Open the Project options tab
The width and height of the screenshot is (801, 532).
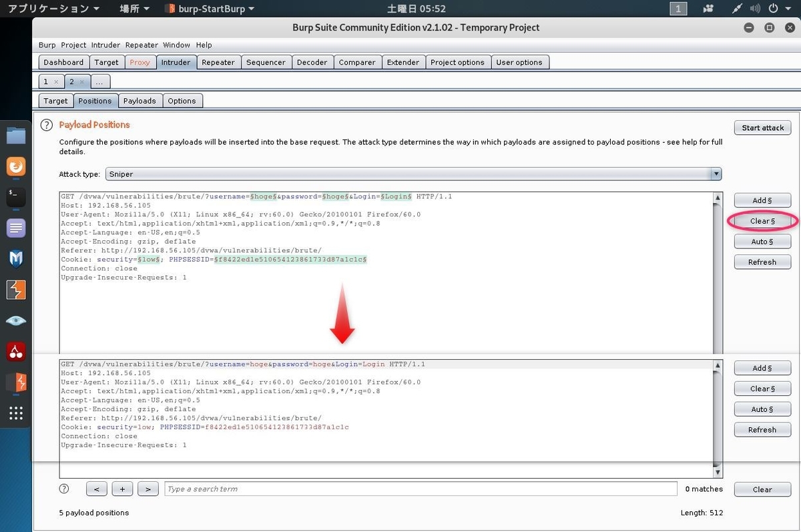click(457, 62)
